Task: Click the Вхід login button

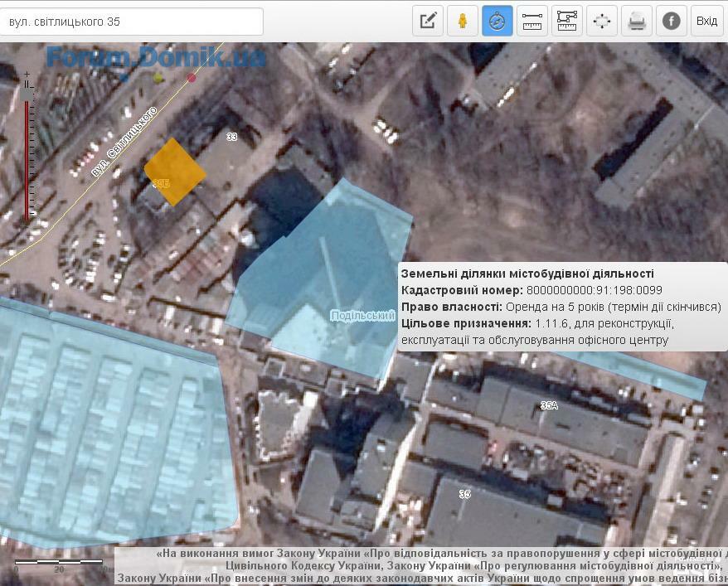Action: pyautogui.click(x=706, y=21)
